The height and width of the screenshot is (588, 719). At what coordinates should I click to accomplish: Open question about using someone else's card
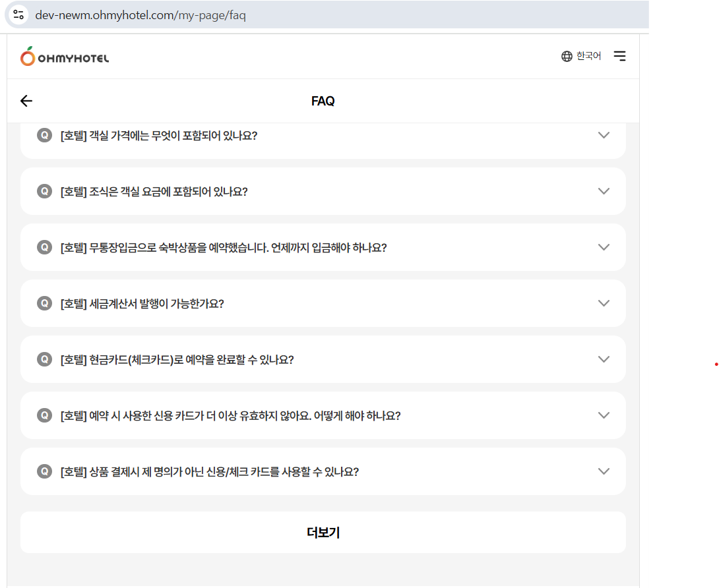pos(209,472)
